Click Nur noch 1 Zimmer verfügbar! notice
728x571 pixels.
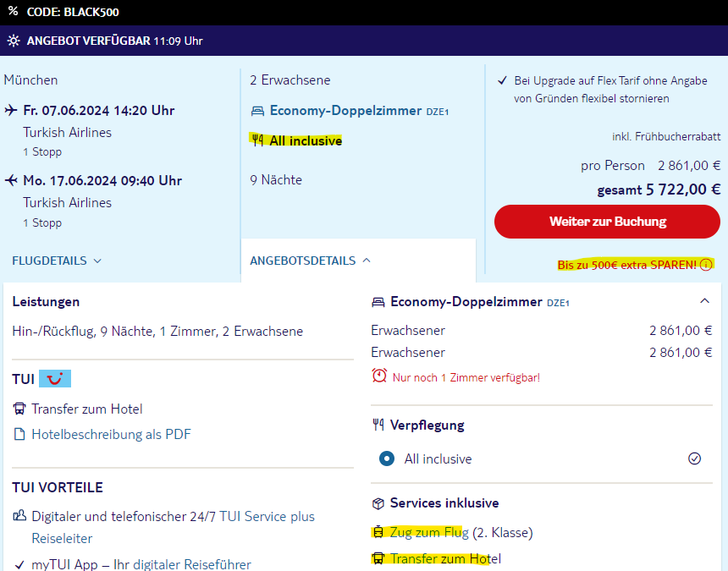466,377
